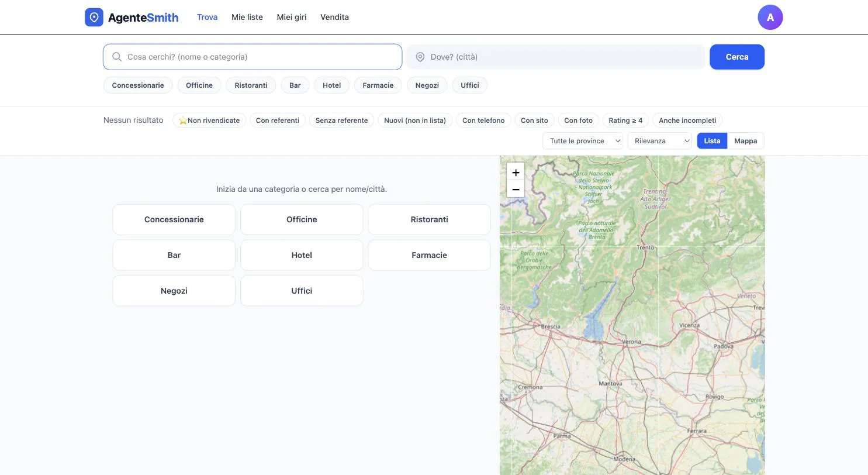Enable the Anche incompleti filter
The height and width of the screenshot is (475, 868).
pos(687,121)
